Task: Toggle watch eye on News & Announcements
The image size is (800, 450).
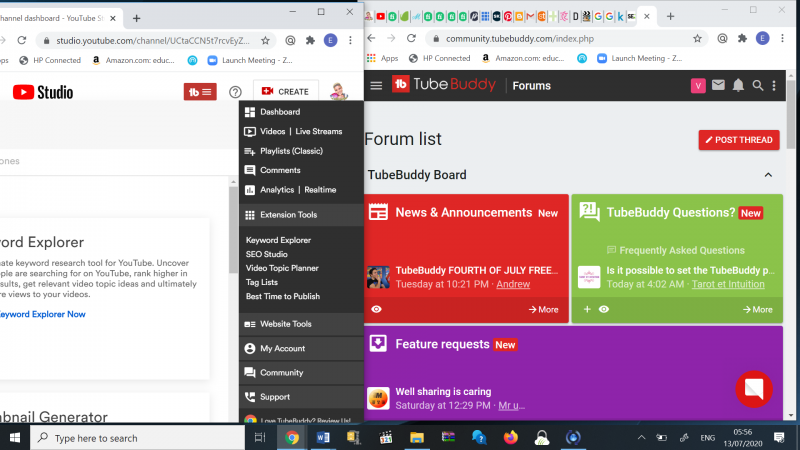Action: 376,309
